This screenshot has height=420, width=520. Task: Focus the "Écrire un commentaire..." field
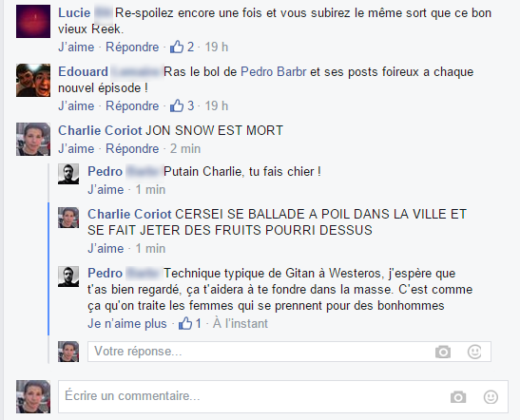tap(283, 396)
